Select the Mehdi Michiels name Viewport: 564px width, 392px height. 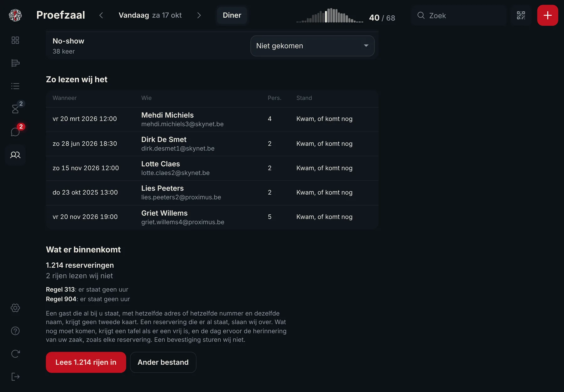tap(167, 115)
